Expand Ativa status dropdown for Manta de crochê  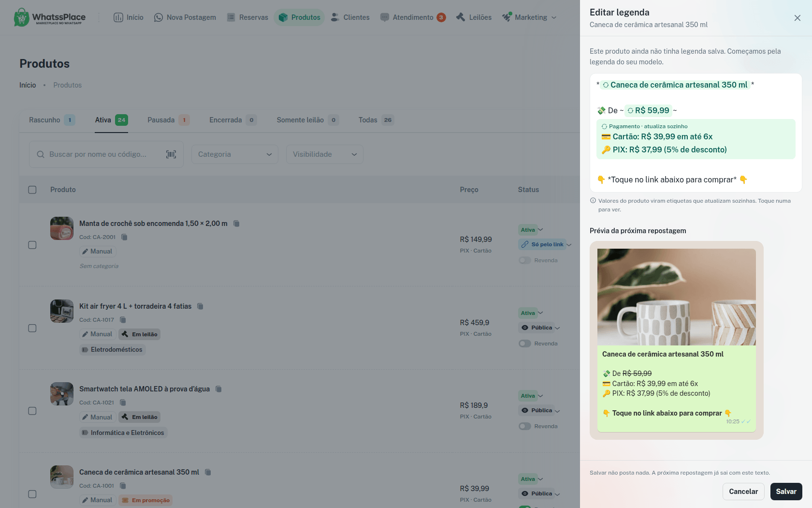point(531,230)
